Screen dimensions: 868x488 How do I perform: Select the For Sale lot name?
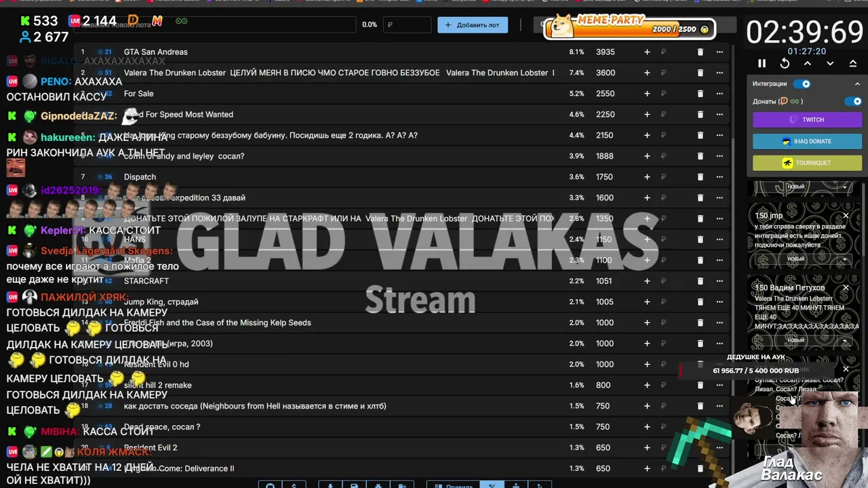click(x=138, y=94)
